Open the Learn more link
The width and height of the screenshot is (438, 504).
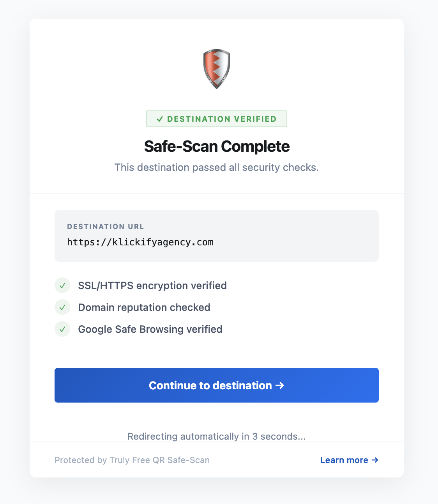(344, 460)
